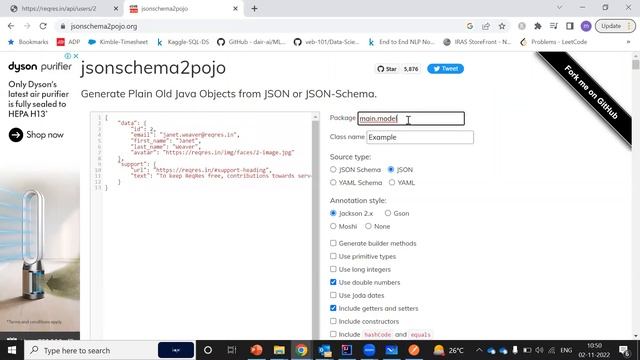Image resolution: width=640 pixels, height=360 pixels.
Task: Open Cortana circle icon on taskbar
Action: coord(208,350)
